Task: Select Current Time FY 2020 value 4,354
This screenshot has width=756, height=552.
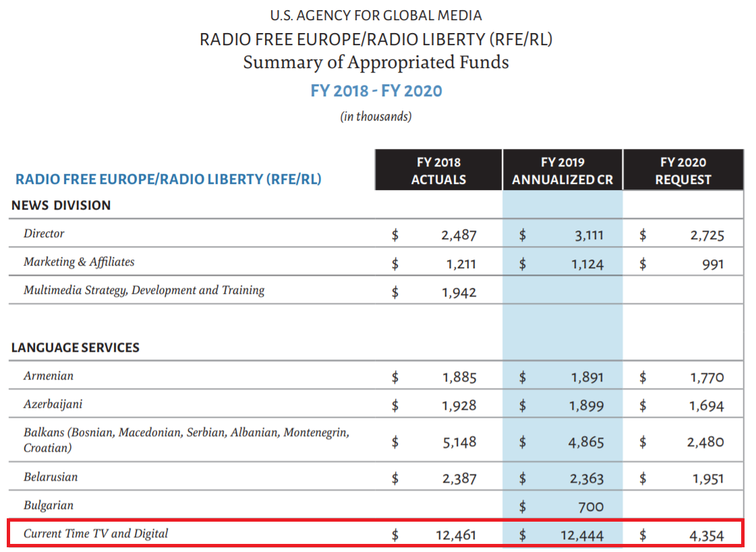Action: pyautogui.click(x=706, y=536)
